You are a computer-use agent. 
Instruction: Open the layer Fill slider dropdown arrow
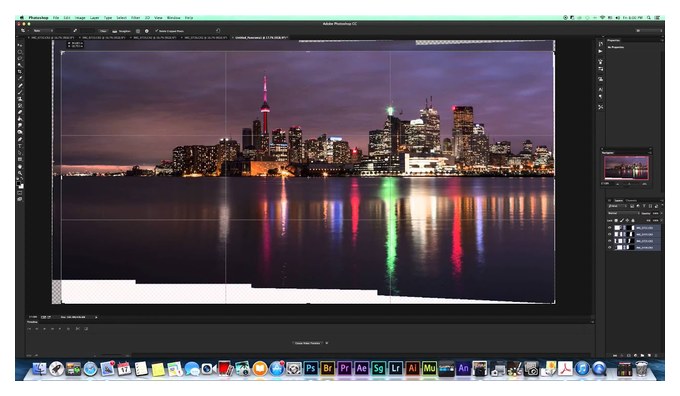662,220
